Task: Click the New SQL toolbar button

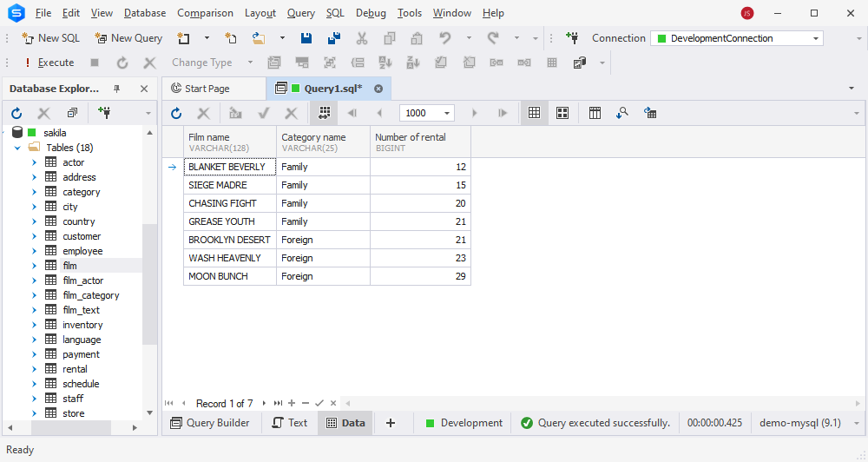Action: click(x=50, y=38)
